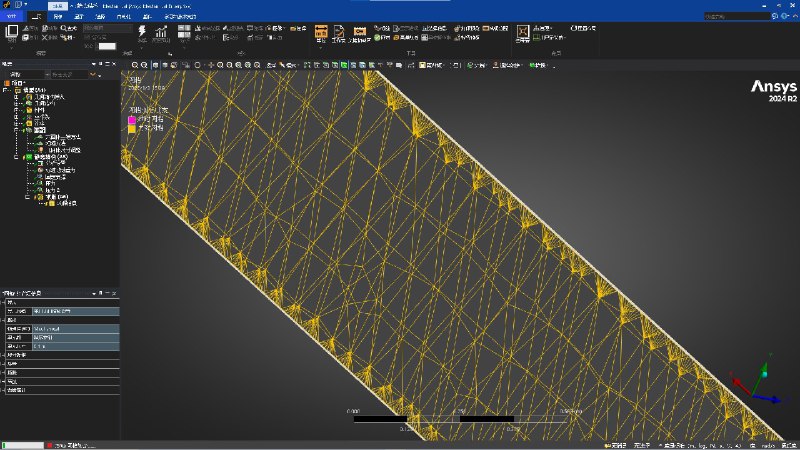Click the orange full-screen icon in the ribbon
800x450 pixels.
click(522, 32)
